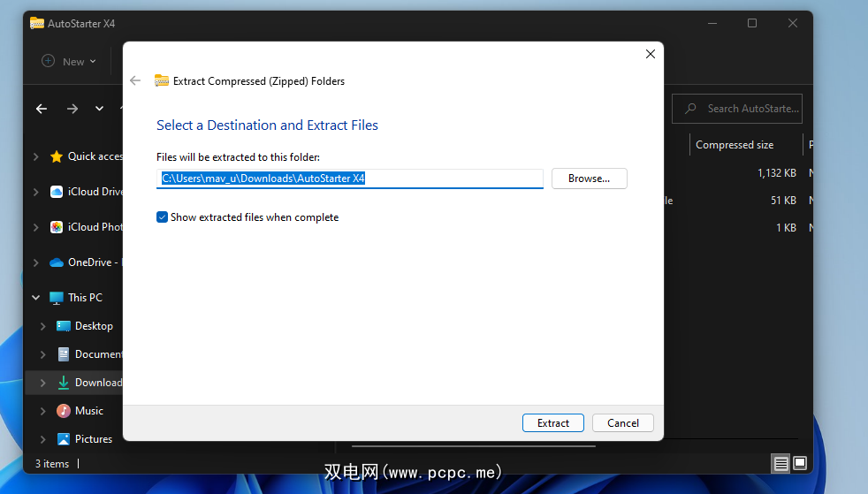Close the Extract Compressed Folders dialog
This screenshot has height=494, width=868.
[651, 54]
